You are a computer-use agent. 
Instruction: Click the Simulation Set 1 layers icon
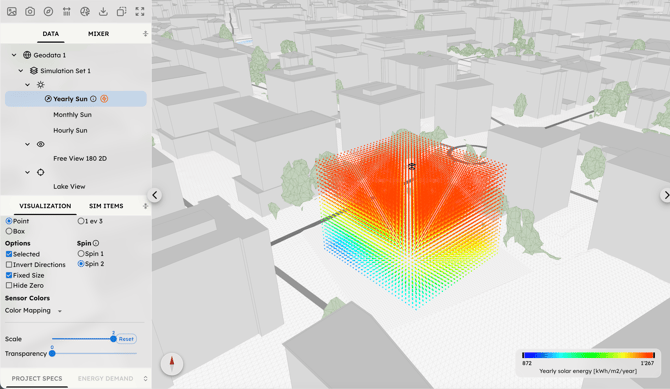tap(34, 71)
